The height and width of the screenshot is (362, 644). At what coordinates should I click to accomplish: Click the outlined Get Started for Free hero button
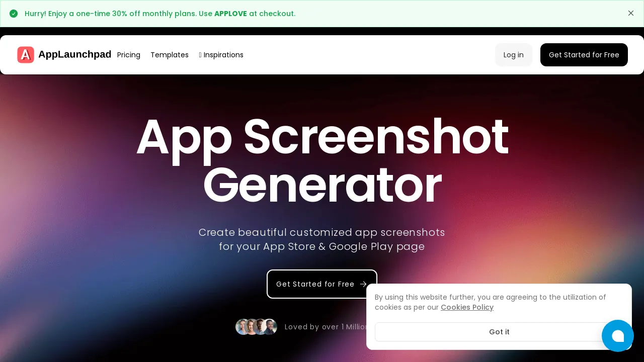coord(322,284)
